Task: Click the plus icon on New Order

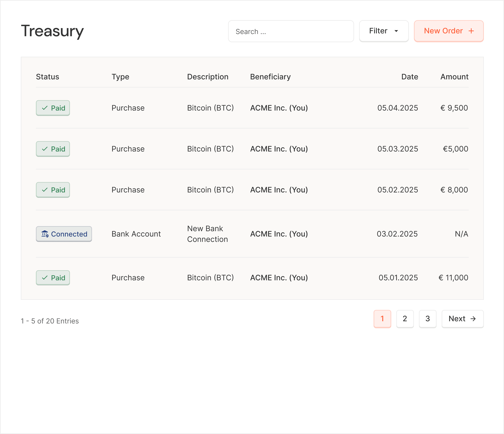Action: coord(471,31)
